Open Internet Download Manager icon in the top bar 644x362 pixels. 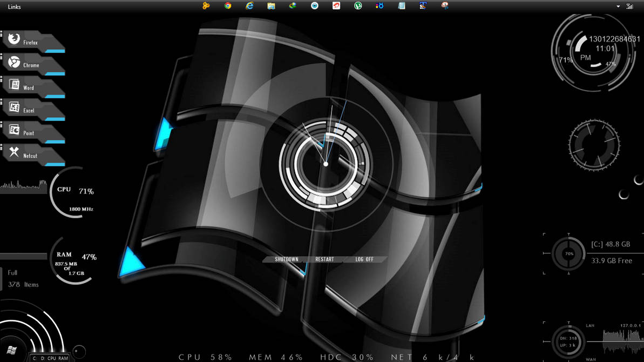point(293,6)
